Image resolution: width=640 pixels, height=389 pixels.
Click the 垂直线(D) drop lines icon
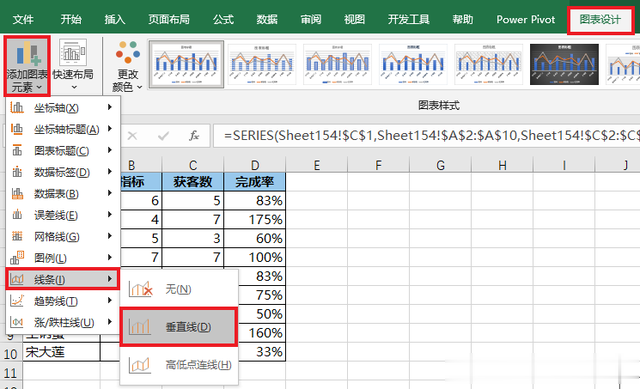pyautogui.click(x=140, y=327)
